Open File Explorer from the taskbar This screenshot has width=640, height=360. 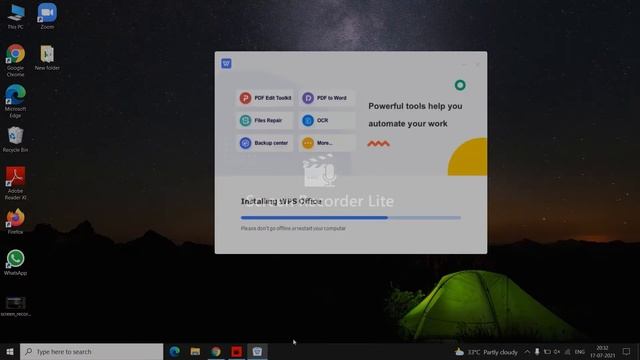tap(195, 351)
